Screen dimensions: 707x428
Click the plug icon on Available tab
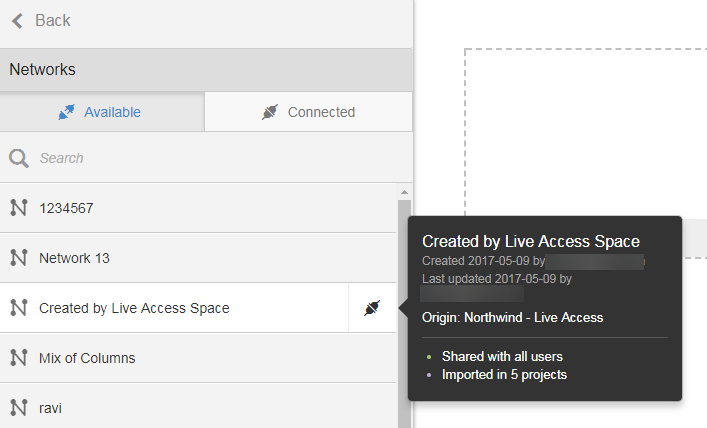pos(67,112)
